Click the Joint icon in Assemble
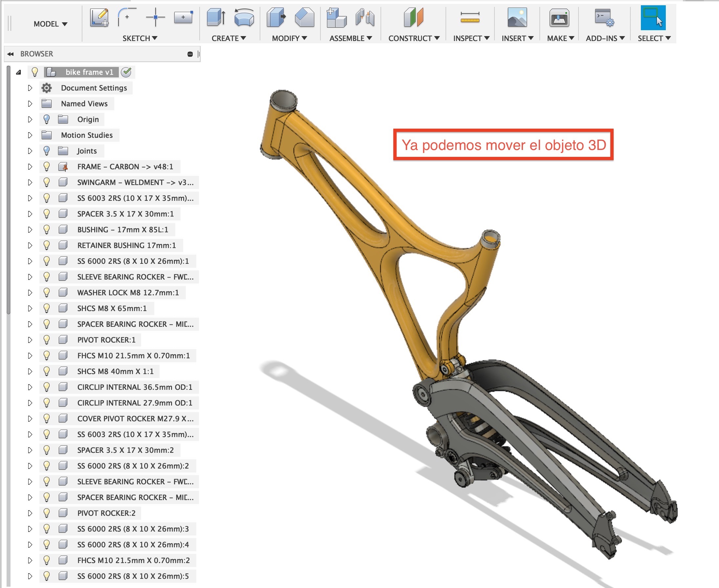719x588 pixels. 365,18
